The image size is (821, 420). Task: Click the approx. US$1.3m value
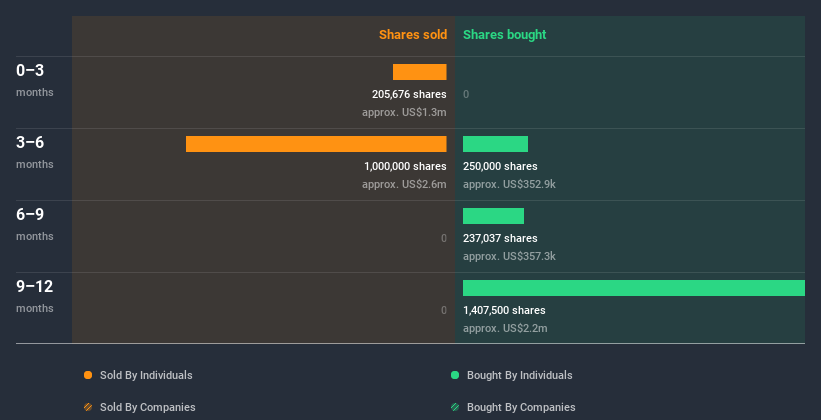(x=404, y=113)
